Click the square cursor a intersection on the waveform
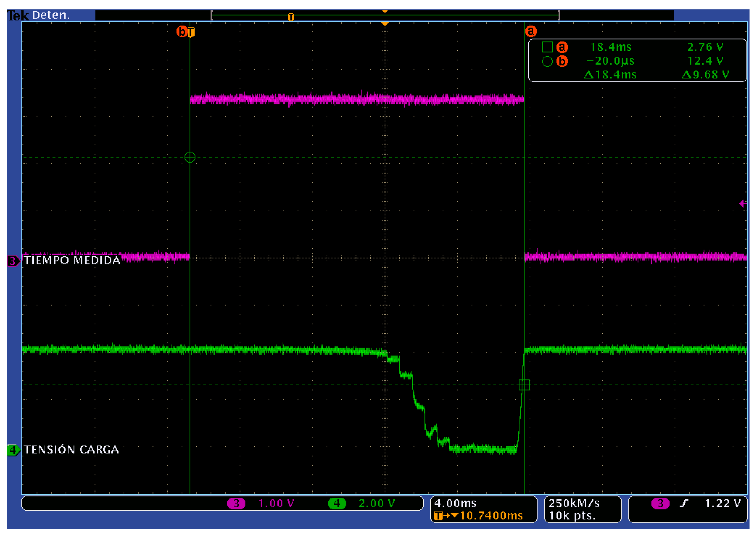Screen dimensions: 756x535 tap(524, 385)
